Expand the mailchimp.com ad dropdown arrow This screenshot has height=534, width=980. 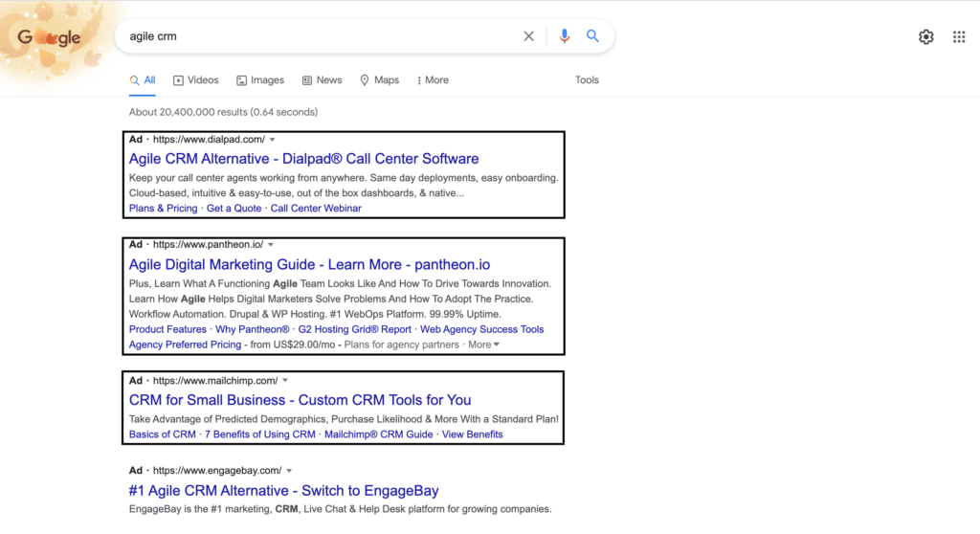(x=285, y=380)
